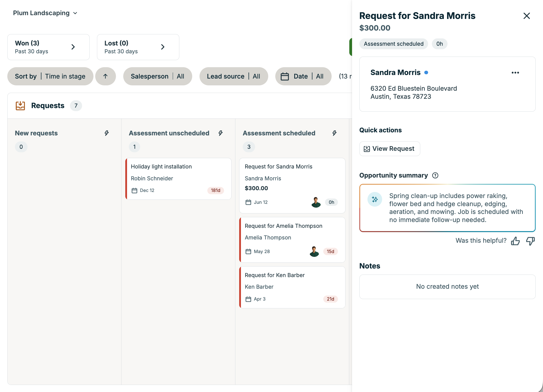Close the Request for Sandra Morris panel
The height and width of the screenshot is (392, 543).
[x=527, y=16]
